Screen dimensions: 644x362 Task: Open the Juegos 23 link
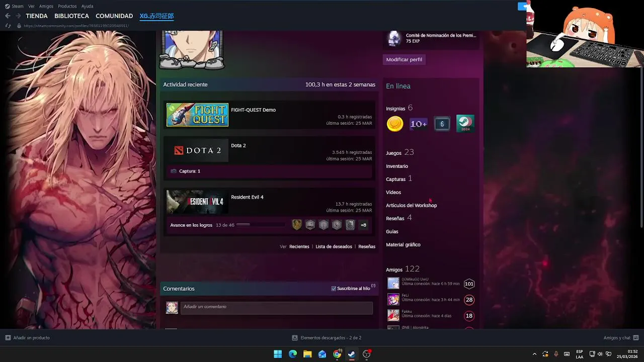[x=400, y=152]
